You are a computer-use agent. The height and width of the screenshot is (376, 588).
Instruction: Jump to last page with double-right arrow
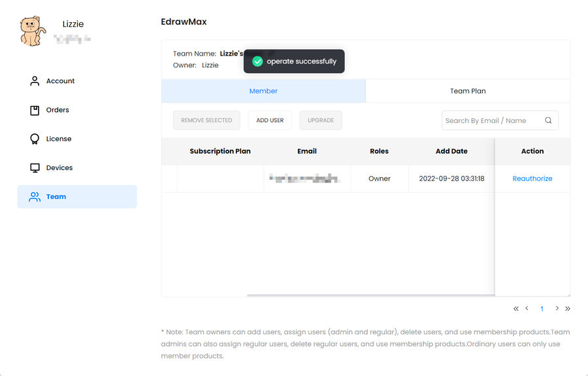[568, 309]
